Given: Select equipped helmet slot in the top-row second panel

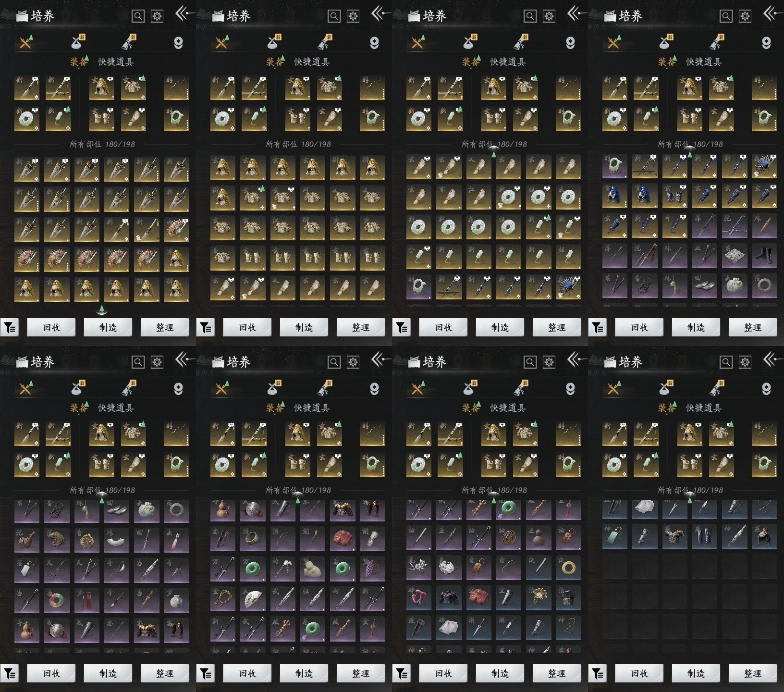Looking at the screenshot, I should tap(298, 87).
